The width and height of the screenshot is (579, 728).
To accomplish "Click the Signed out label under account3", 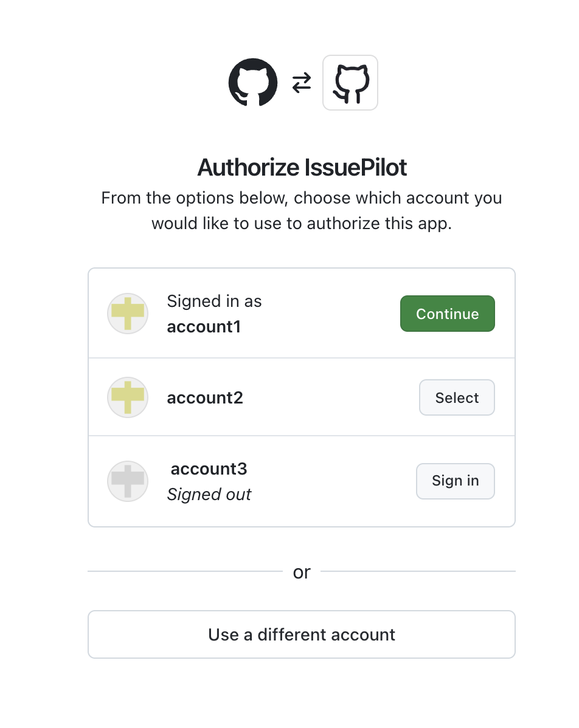I will [209, 494].
